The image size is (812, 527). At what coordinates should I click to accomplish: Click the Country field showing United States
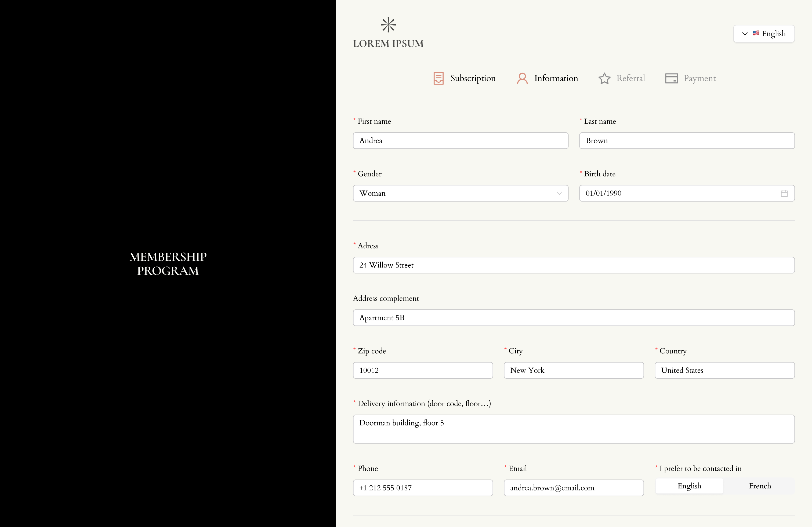tap(724, 370)
